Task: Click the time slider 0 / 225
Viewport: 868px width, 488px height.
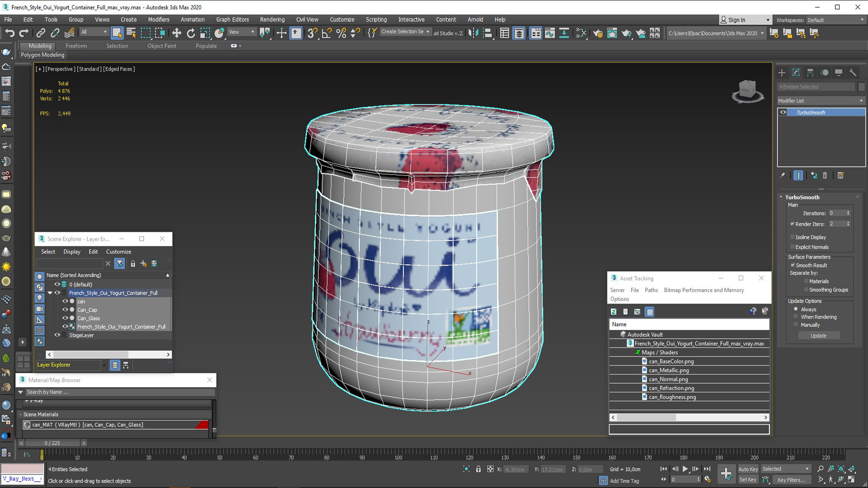Action: (52, 443)
